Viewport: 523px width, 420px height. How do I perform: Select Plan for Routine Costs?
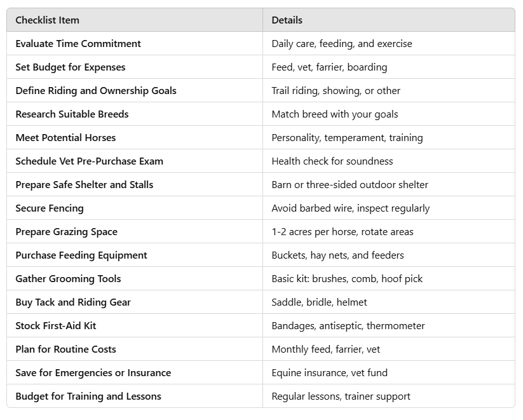click(65, 349)
